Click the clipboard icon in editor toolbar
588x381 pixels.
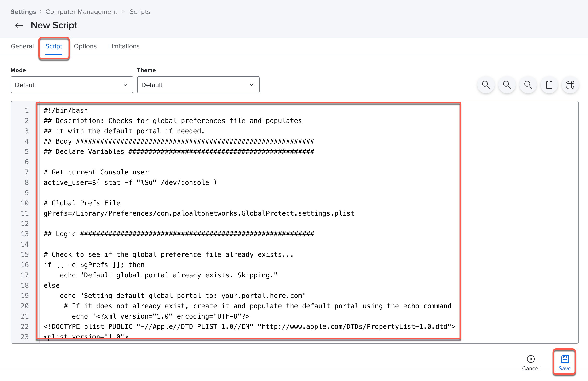(x=549, y=85)
